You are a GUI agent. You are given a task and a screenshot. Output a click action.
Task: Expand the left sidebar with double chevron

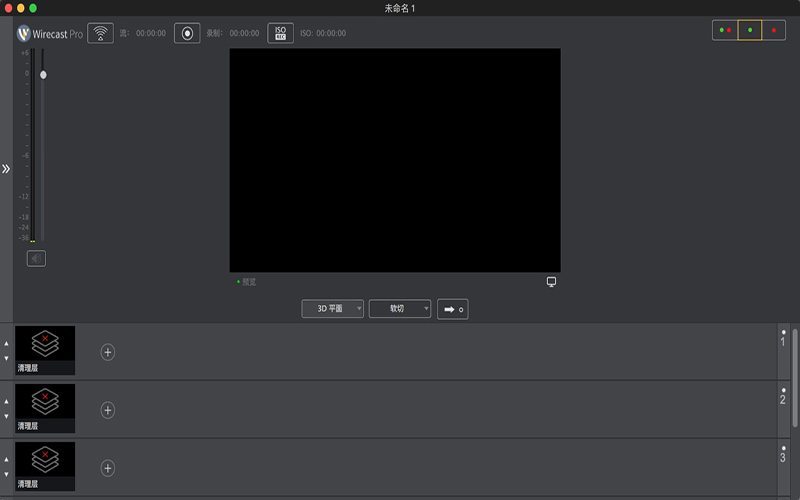pos(6,169)
